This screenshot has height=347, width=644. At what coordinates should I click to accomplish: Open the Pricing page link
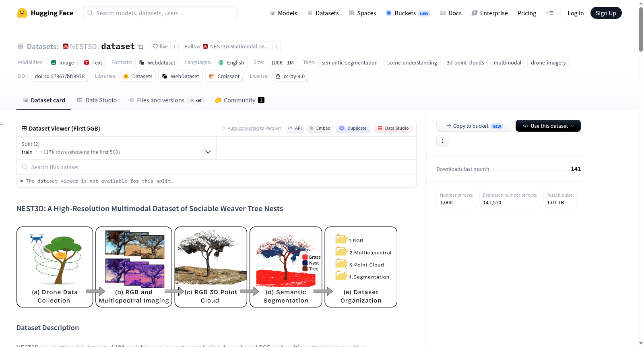[527, 13]
